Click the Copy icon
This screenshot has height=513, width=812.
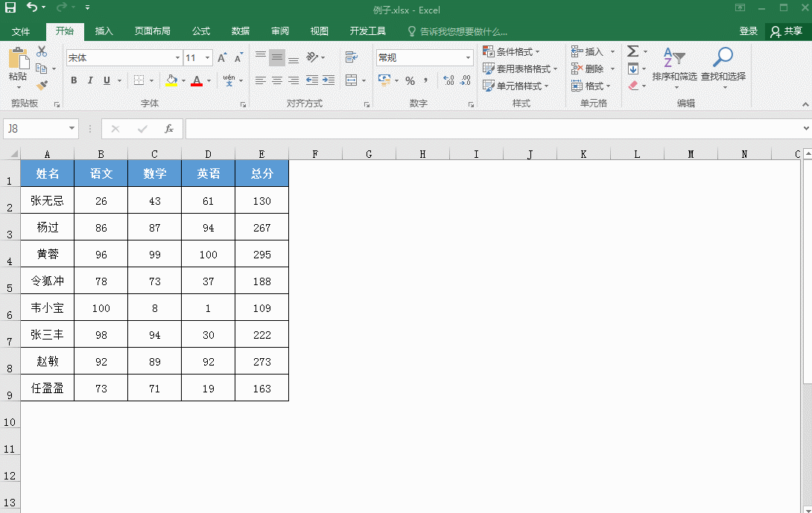click(x=42, y=68)
